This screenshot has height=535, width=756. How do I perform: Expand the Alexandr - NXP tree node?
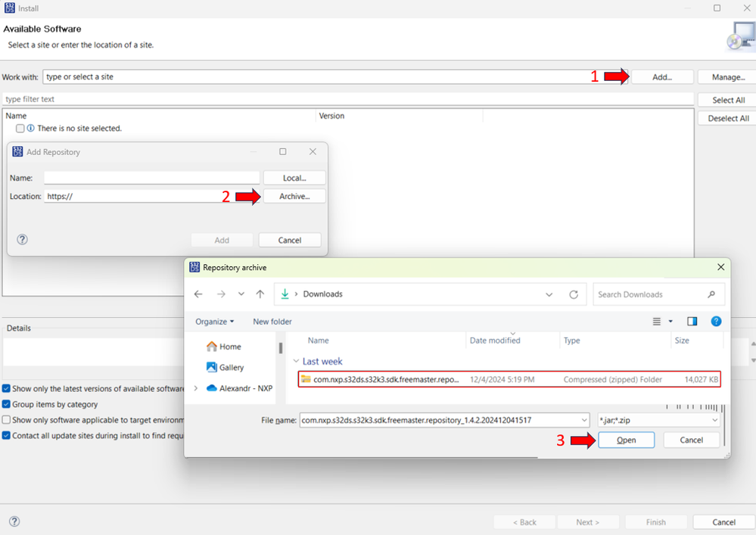(196, 388)
